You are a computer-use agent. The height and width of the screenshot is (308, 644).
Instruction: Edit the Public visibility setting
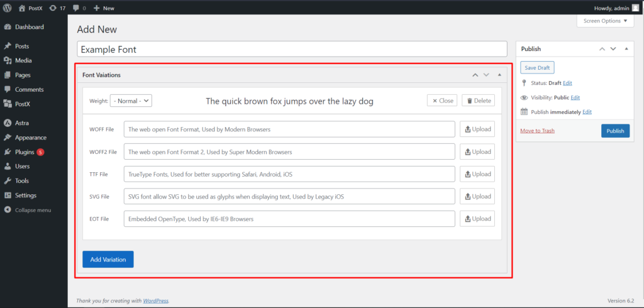(575, 97)
